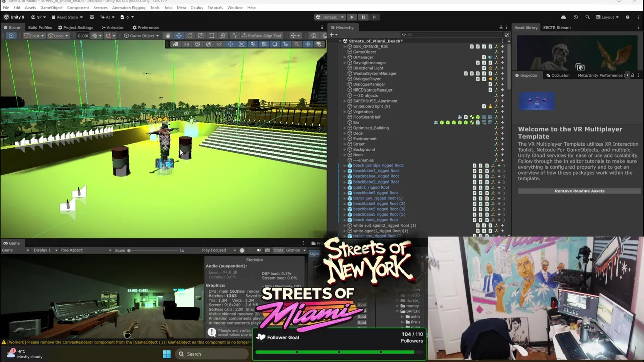Open the Undo History clock icon
Image resolution: width=644 pixels, height=362 pixels.
coord(576,17)
